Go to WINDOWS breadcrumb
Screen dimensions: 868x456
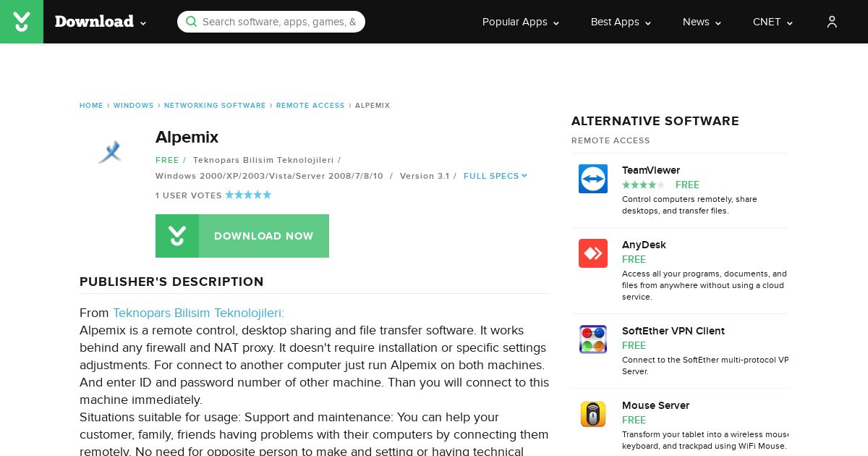pyautogui.click(x=134, y=106)
